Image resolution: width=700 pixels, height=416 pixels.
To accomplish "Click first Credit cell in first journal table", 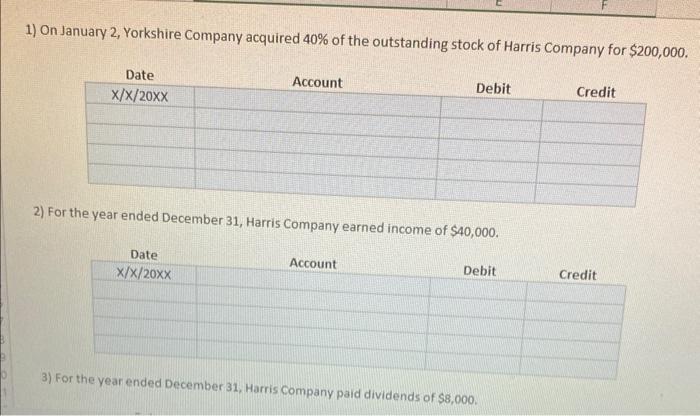I will (594, 112).
